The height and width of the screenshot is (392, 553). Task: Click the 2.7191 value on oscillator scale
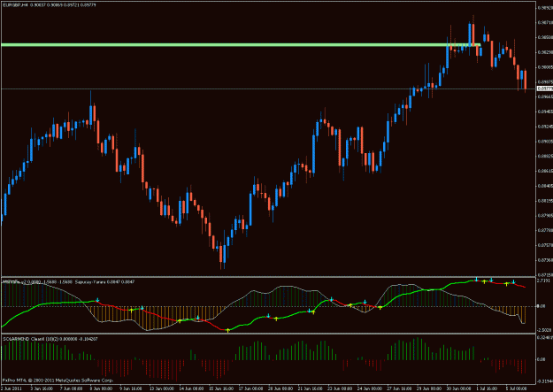(543, 281)
